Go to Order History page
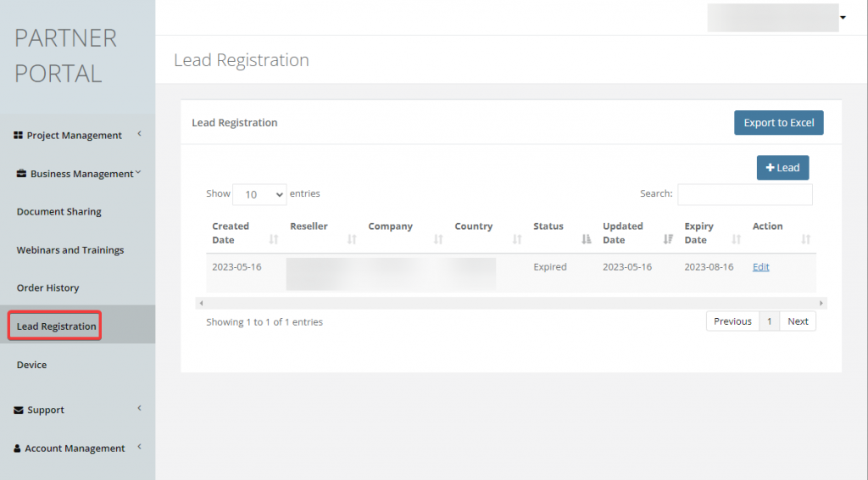The width and height of the screenshot is (868, 480). click(x=48, y=288)
